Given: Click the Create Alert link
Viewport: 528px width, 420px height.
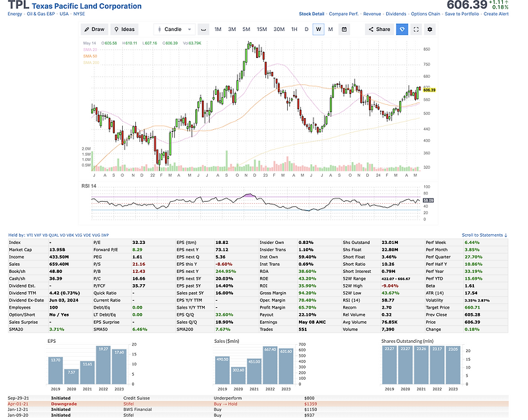Looking at the screenshot, I should click(x=496, y=14).
